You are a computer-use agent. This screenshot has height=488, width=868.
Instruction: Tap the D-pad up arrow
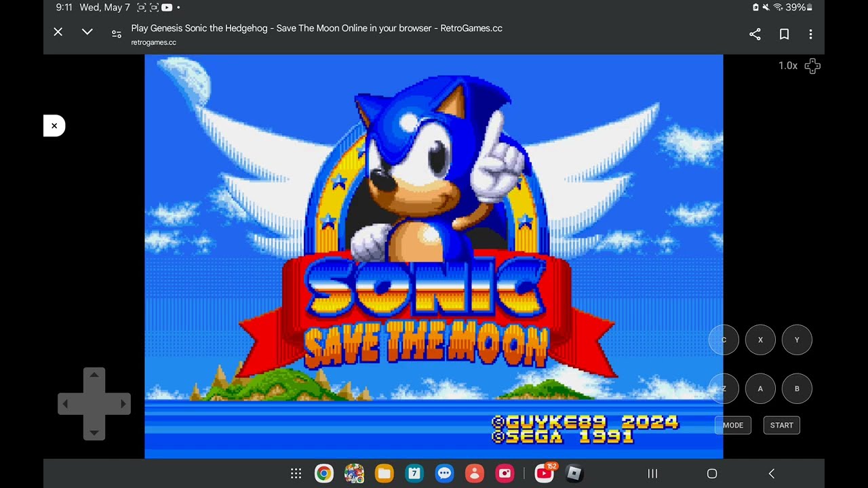point(94,375)
